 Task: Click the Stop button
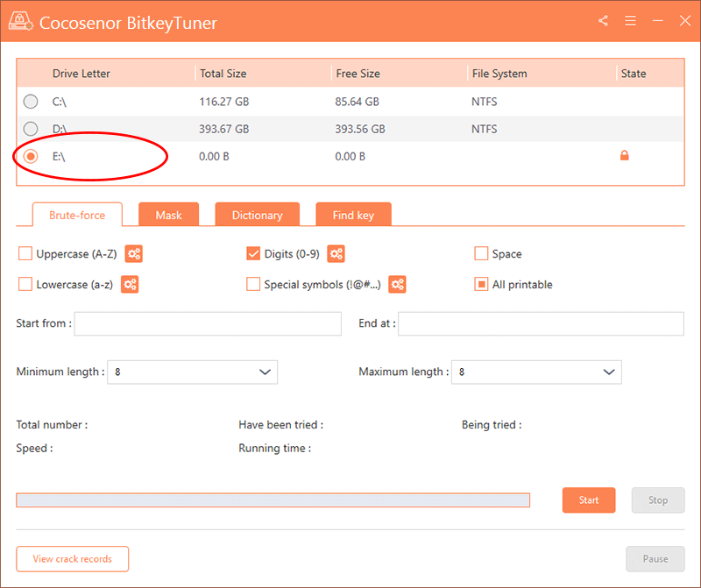[x=658, y=499]
